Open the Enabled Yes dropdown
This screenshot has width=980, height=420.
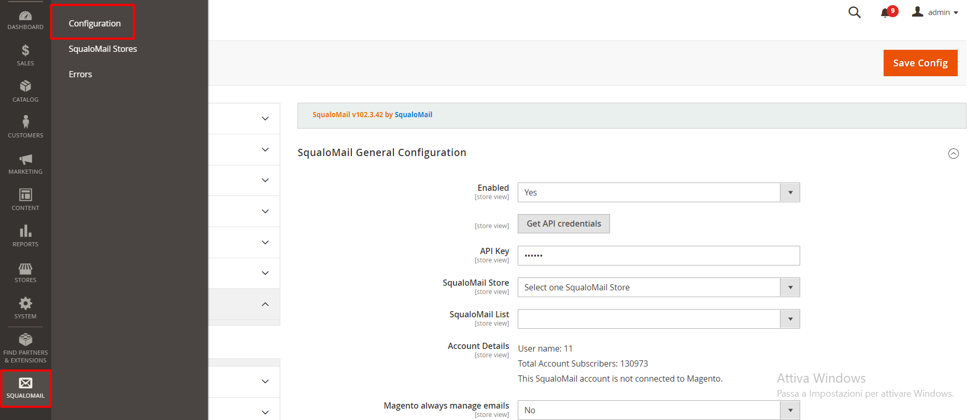658,192
